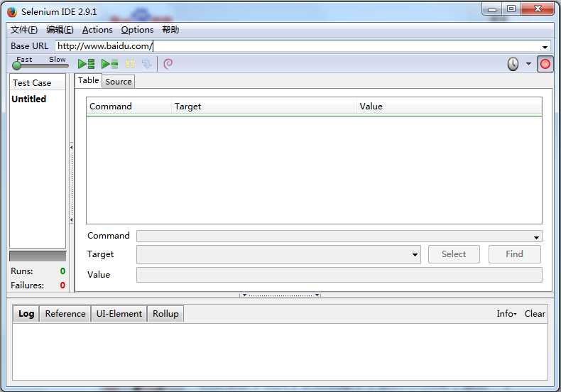Maximize the Selenium IDE window
Screen dimensions: 561x392
[x=511, y=9]
